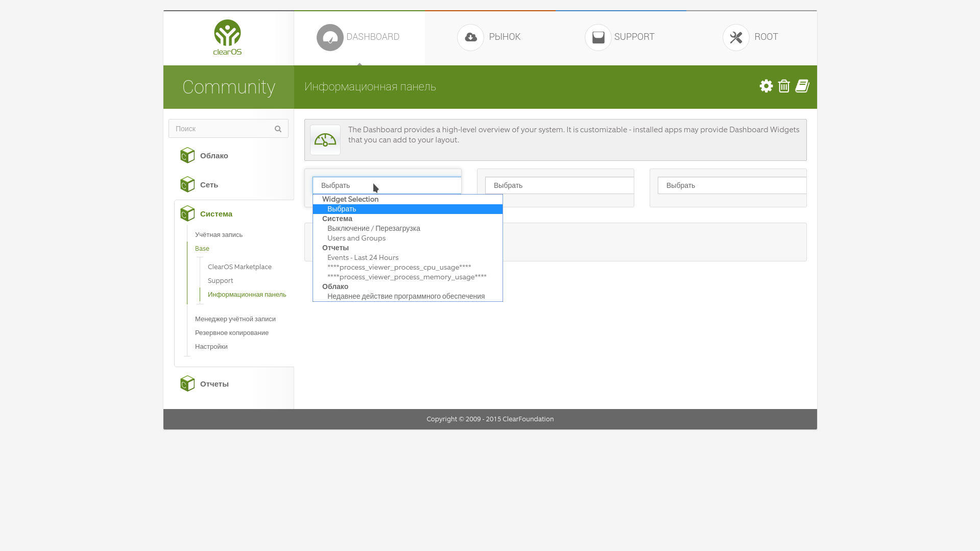The image size is (980, 551).
Task: Open Резервное копирование in sidebar
Action: (231, 333)
